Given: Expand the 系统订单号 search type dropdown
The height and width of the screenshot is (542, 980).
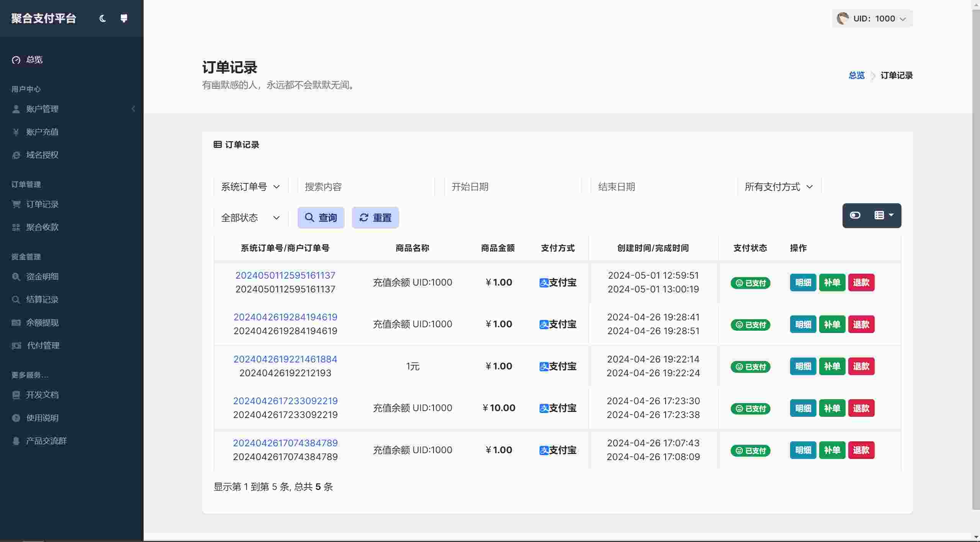Looking at the screenshot, I should [x=250, y=187].
